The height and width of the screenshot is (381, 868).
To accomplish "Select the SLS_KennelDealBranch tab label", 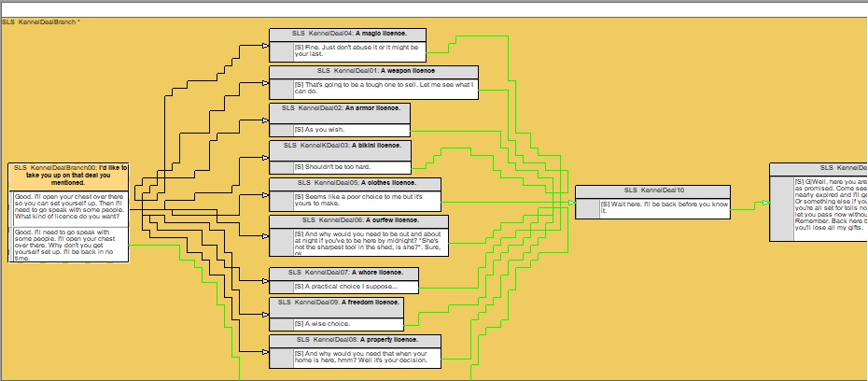I will 41,22.
